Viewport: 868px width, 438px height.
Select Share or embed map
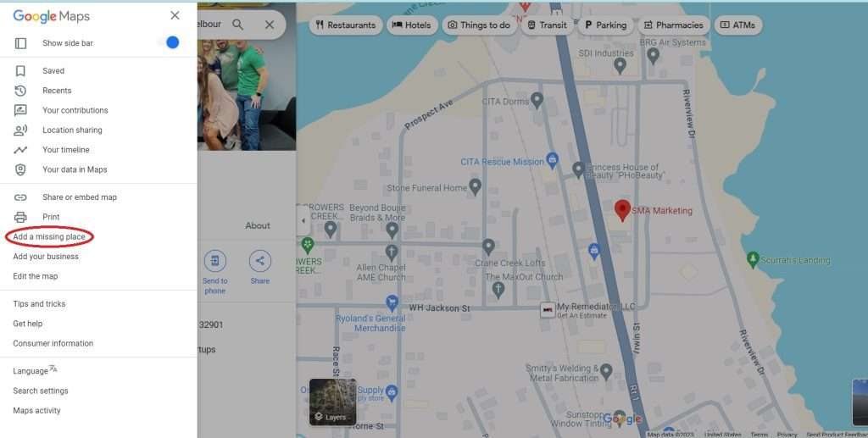click(x=80, y=197)
